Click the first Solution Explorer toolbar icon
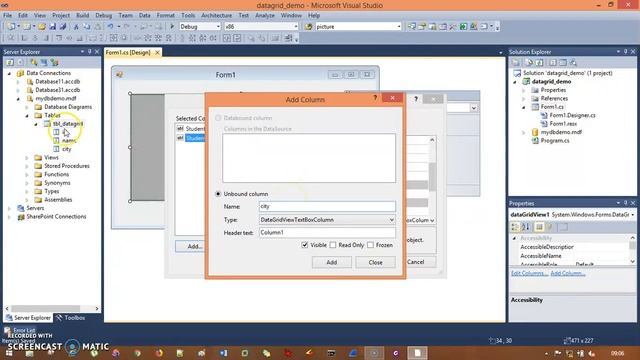Image resolution: width=640 pixels, height=360 pixels. (x=516, y=62)
